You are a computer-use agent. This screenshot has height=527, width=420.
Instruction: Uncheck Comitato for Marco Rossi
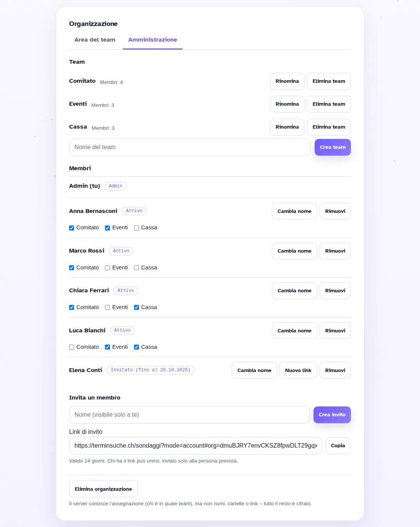click(x=71, y=268)
